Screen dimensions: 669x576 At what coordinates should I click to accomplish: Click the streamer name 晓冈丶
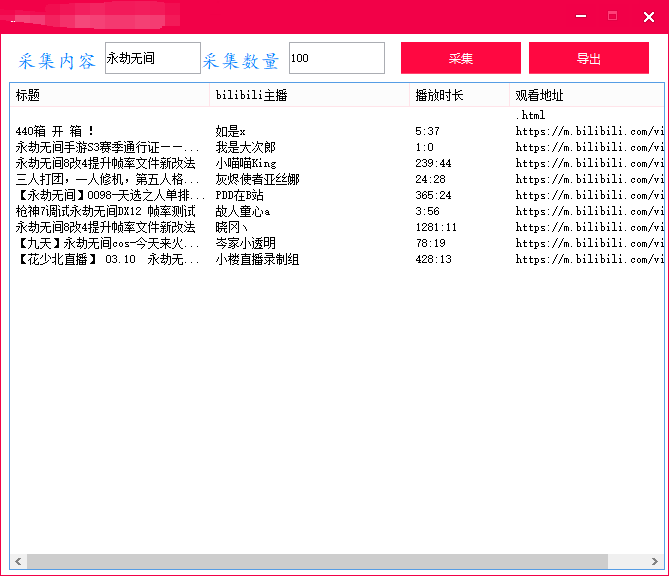tap(231, 227)
